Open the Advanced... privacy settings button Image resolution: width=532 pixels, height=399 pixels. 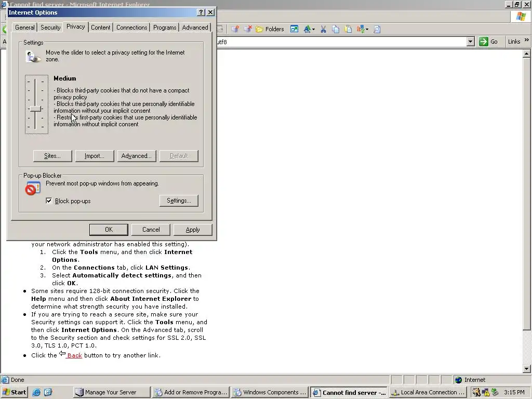click(137, 156)
